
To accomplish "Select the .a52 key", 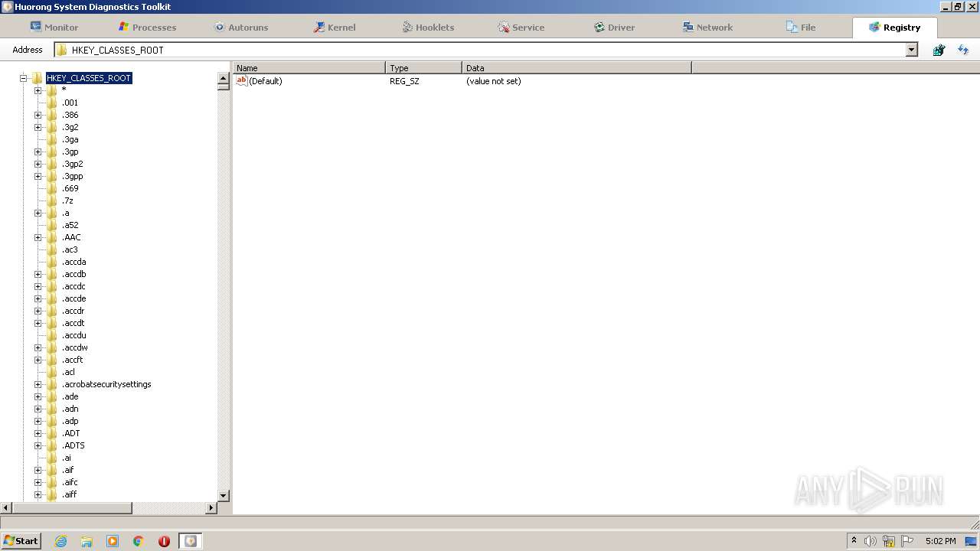I will click(70, 225).
